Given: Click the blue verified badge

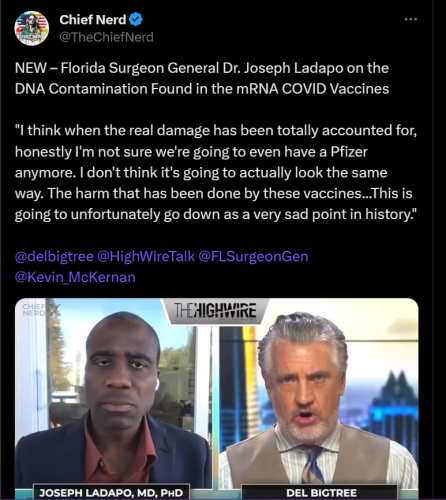Looking at the screenshot, I should 136,20.
